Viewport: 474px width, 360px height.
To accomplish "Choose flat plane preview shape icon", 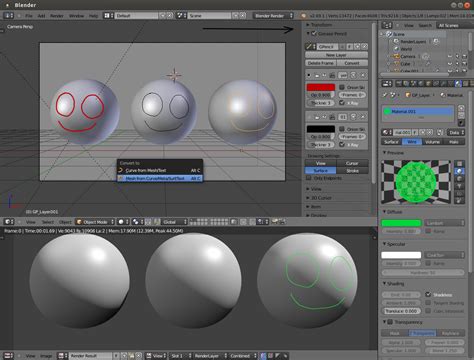I will pos(460,164).
